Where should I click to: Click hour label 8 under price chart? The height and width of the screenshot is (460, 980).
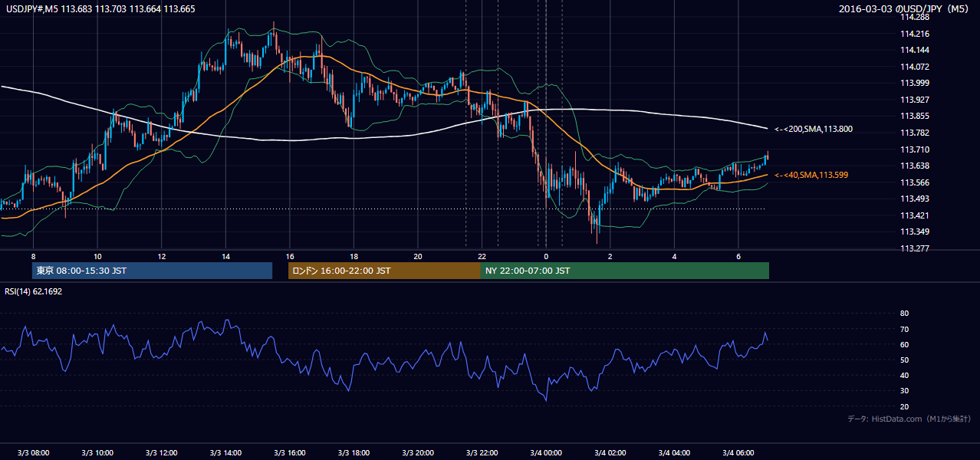(x=33, y=256)
